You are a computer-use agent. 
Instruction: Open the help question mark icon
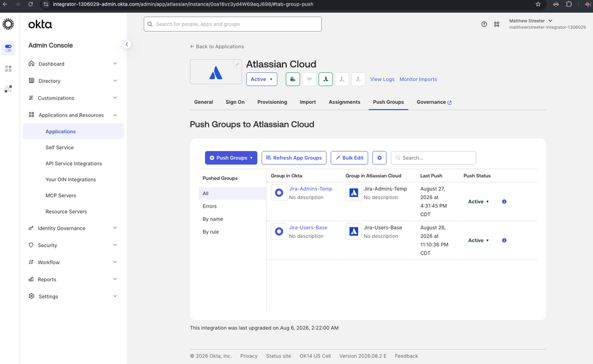tap(484, 24)
